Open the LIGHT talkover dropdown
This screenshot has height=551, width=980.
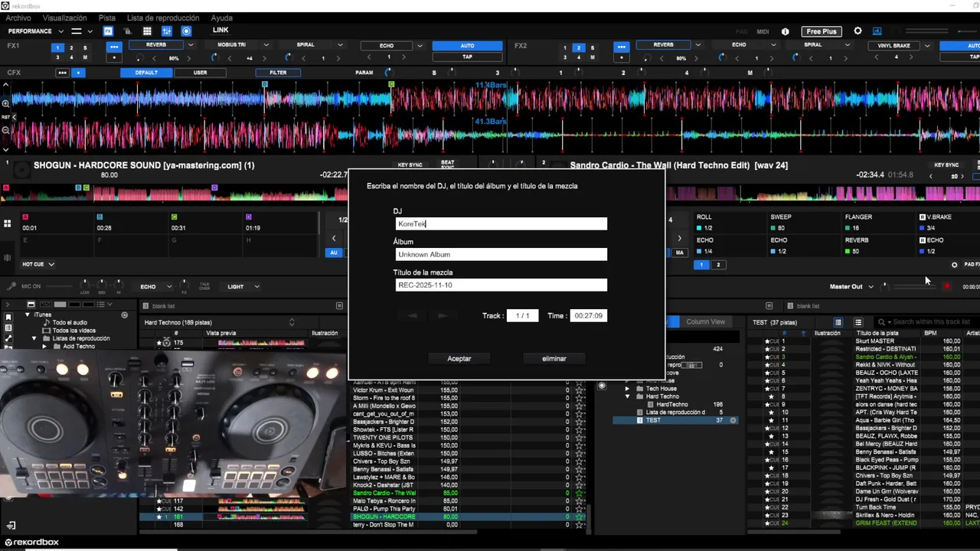point(256,287)
